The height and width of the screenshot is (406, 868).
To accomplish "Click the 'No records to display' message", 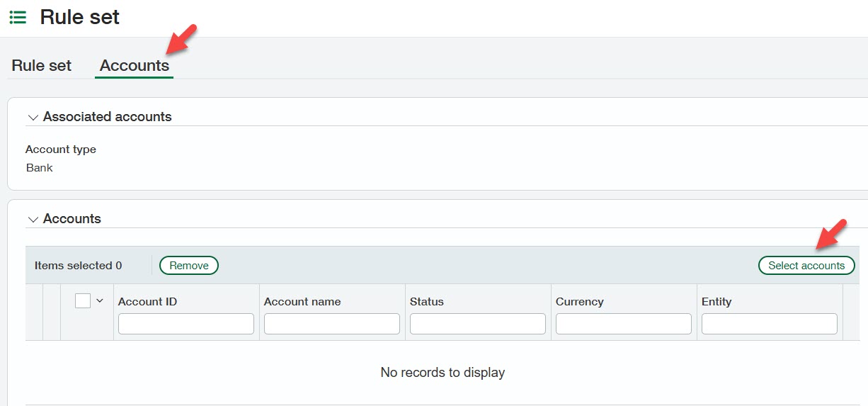I will (x=442, y=373).
